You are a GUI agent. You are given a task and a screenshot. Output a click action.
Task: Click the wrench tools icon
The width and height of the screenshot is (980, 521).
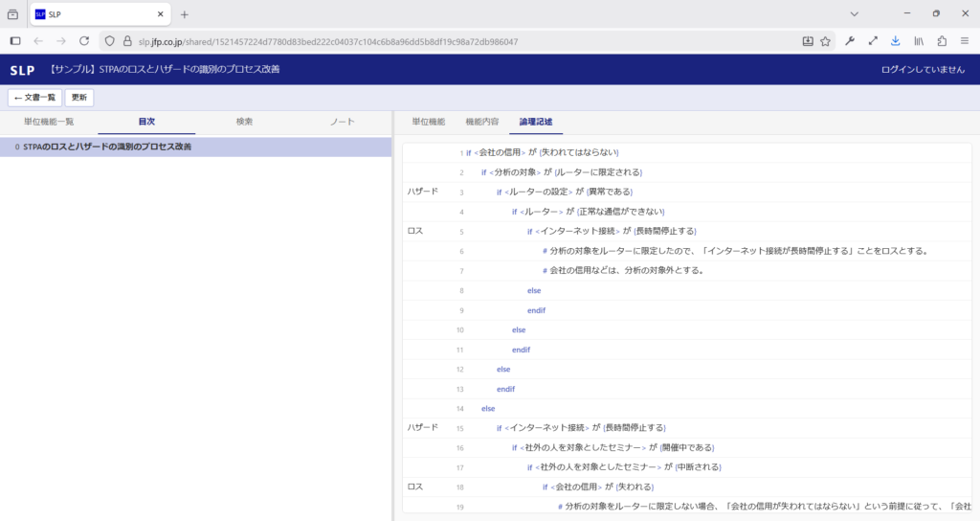[850, 41]
